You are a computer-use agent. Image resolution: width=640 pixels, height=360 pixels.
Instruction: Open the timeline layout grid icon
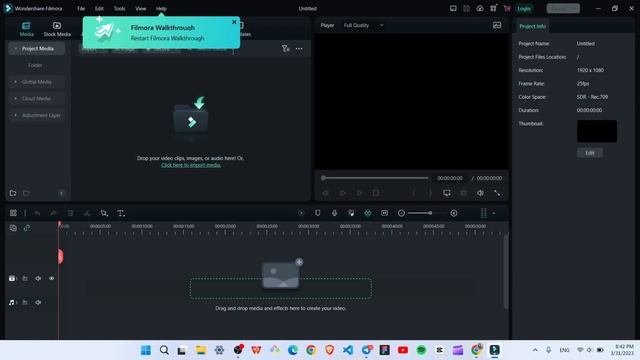[x=13, y=213]
